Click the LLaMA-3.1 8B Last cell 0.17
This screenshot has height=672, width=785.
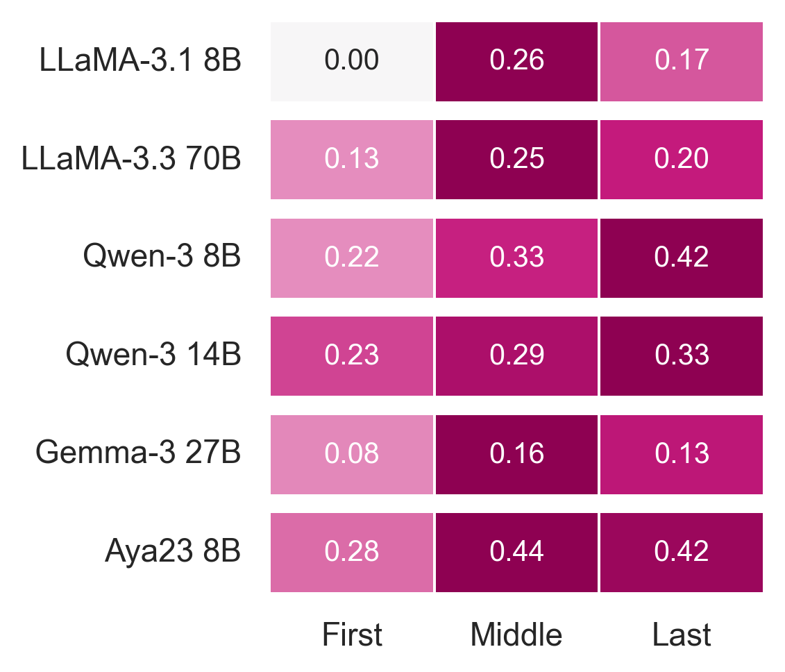(682, 61)
